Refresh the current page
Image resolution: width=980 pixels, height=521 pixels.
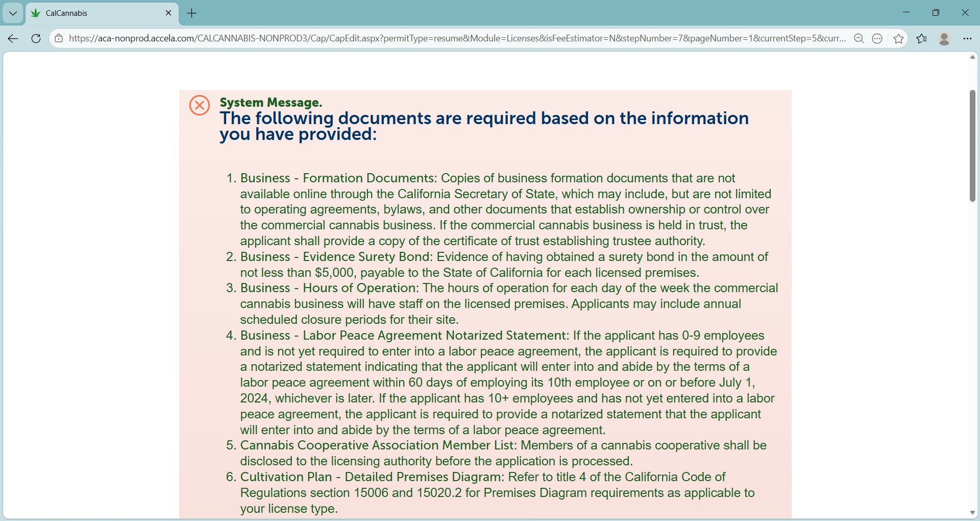(x=36, y=38)
